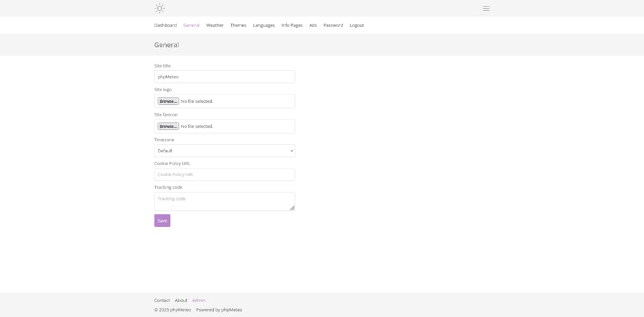The height and width of the screenshot is (317, 644).
Task: Open the Timezone dropdown
Action: click(224, 150)
